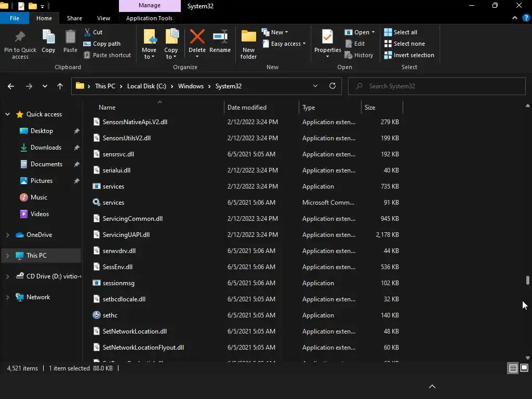Click the vertical scrollbar thumb
Viewport: 532px width, 399px height.
coord(528,280)
